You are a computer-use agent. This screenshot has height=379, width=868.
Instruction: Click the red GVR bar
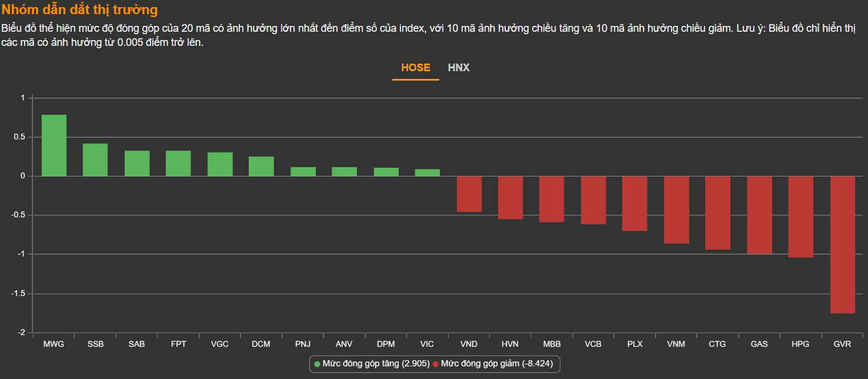point(842,244)
